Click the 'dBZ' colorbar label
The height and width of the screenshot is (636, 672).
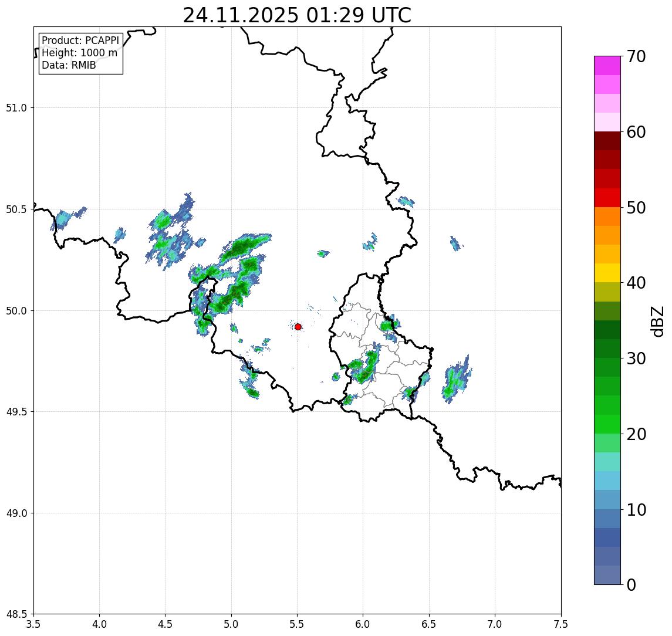657,321
